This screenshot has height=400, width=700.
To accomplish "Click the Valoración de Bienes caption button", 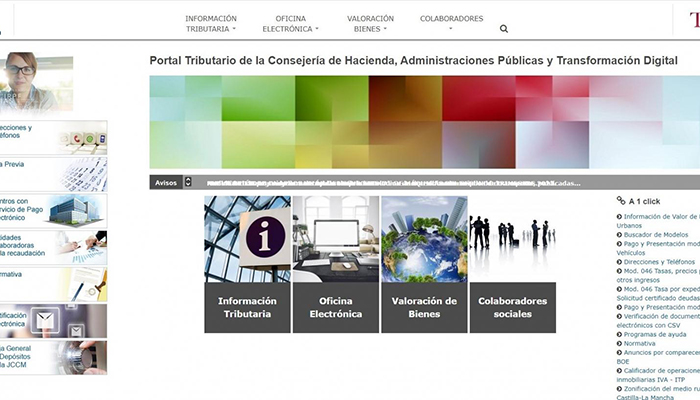I will tap(424, 308).
